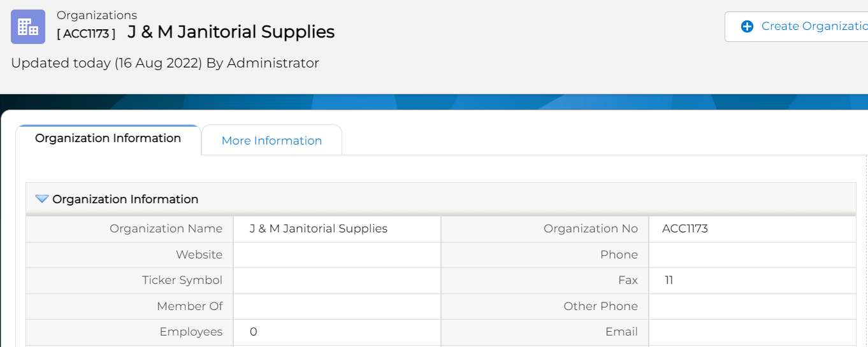Click the empty Email field value
The height and width of the screenshot is (347, 868).
pos(752,332)
